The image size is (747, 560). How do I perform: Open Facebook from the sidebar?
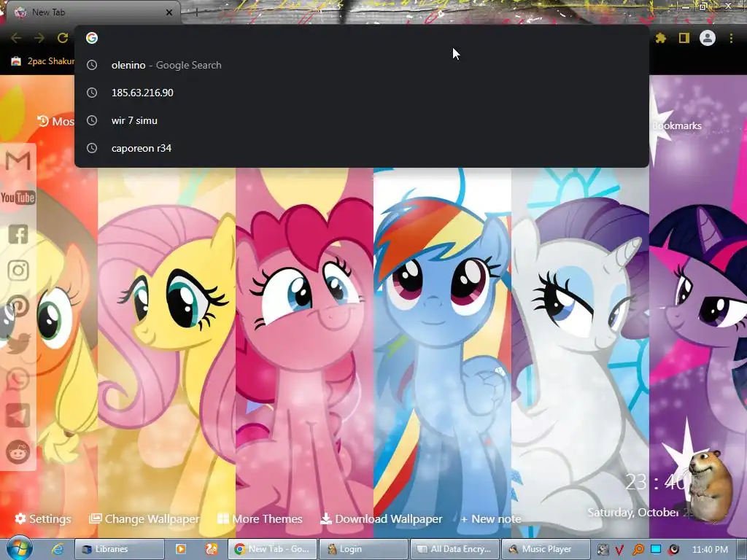18,234
